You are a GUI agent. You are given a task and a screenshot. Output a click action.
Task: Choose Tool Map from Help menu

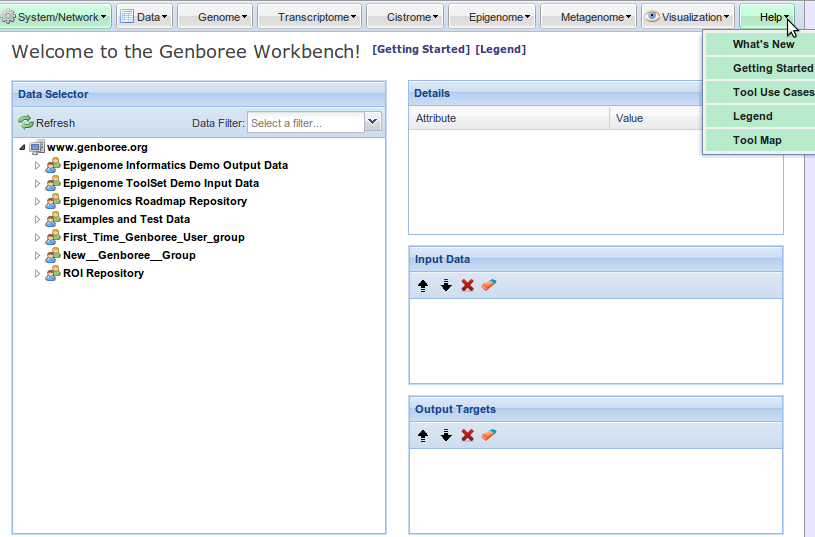[x=757, y=140]
